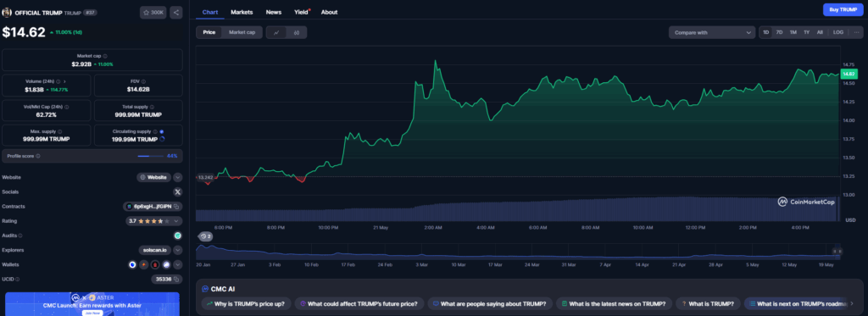Ask What is TRUMP? question chip

709,303
